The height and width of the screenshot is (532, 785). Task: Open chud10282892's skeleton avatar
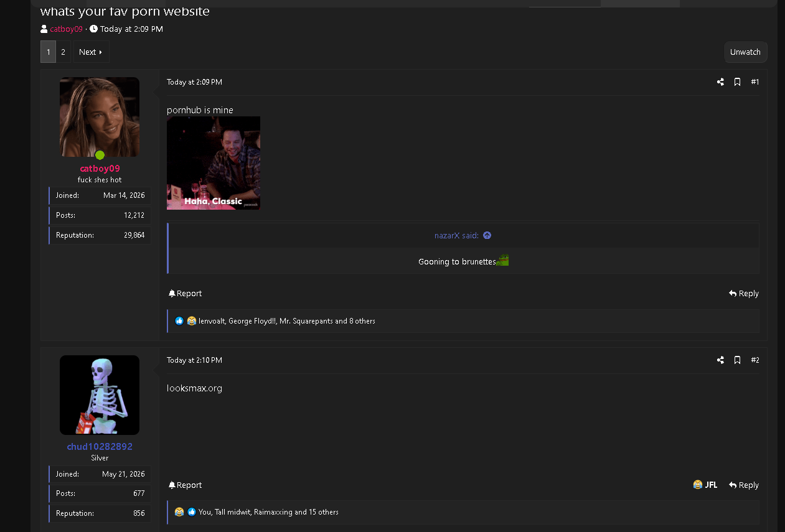(100, 395)
